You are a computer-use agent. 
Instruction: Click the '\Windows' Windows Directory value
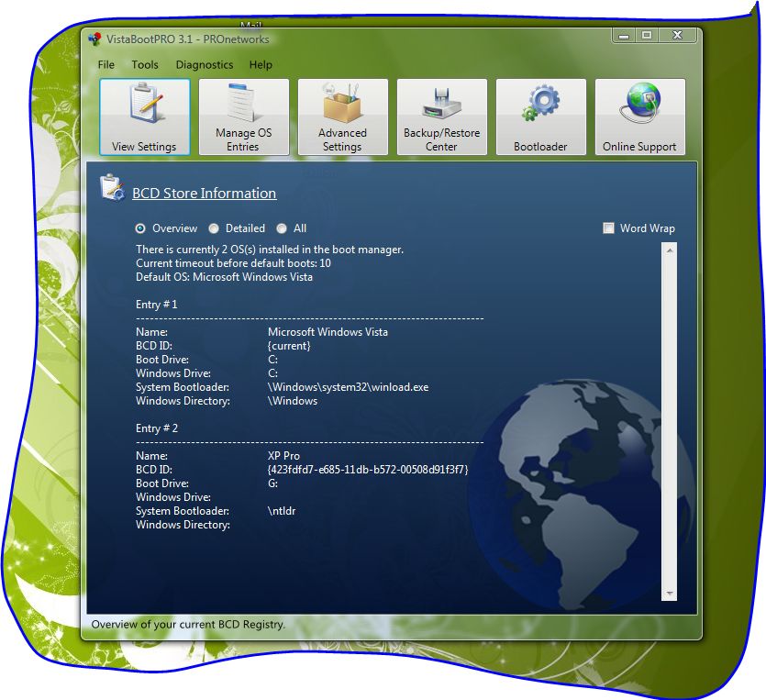(x=293, y=401)
